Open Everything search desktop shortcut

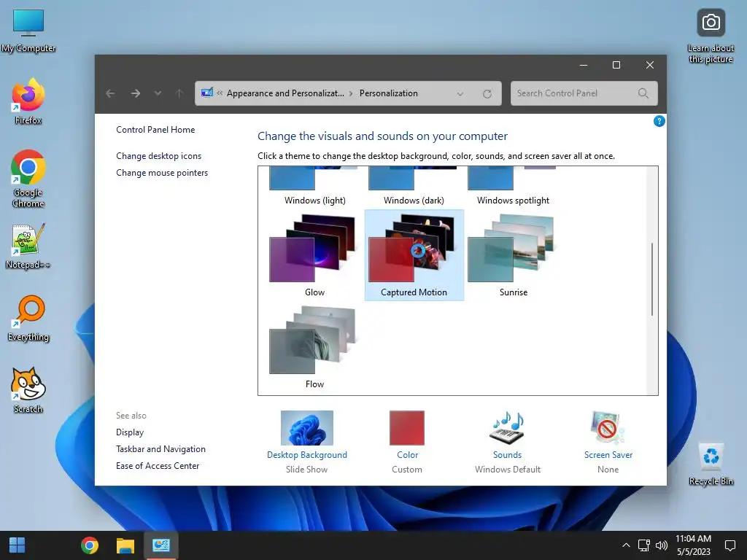(28, 318)
